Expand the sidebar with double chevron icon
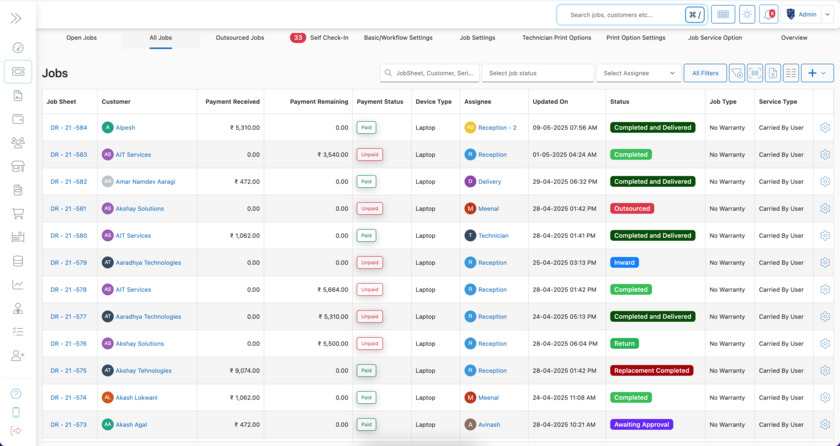This screenshot has height=446, width=840. coord(16,18)
